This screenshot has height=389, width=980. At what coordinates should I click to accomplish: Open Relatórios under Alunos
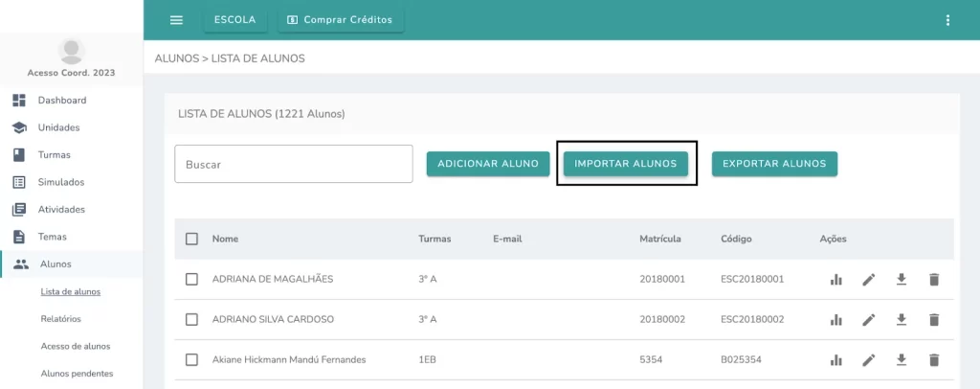pos(60,319)
